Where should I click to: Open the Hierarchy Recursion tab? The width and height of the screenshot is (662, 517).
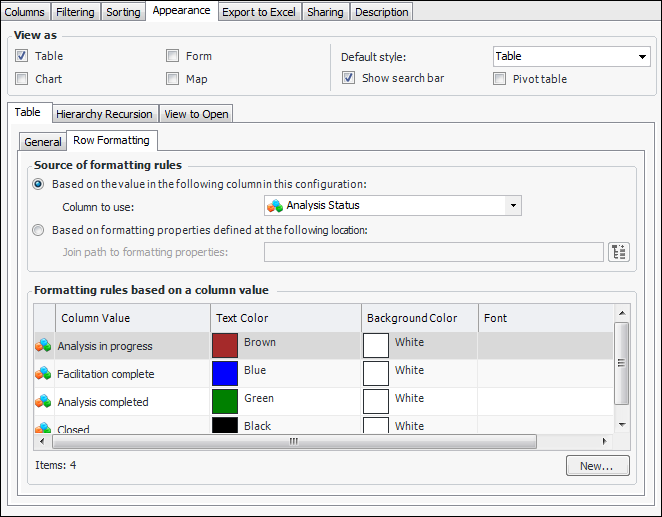pyautogui.click(x=104, y=114)
